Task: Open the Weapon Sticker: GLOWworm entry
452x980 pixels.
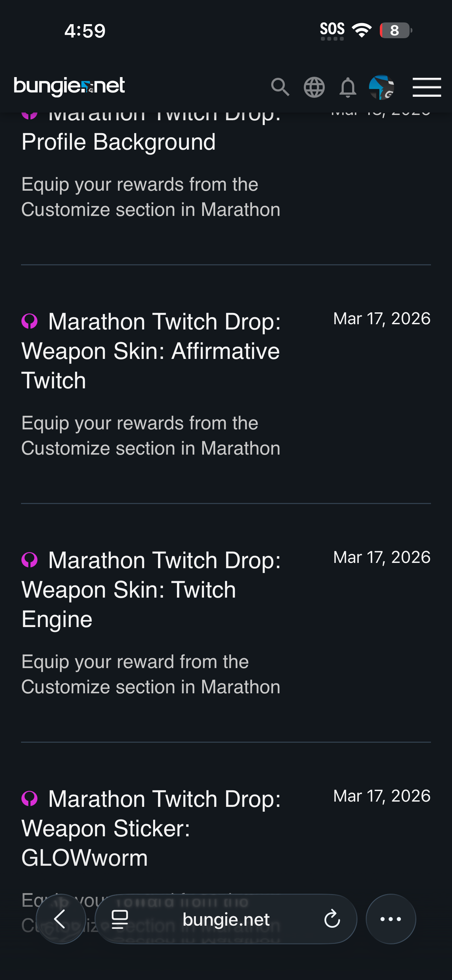Action: (151, 828)
